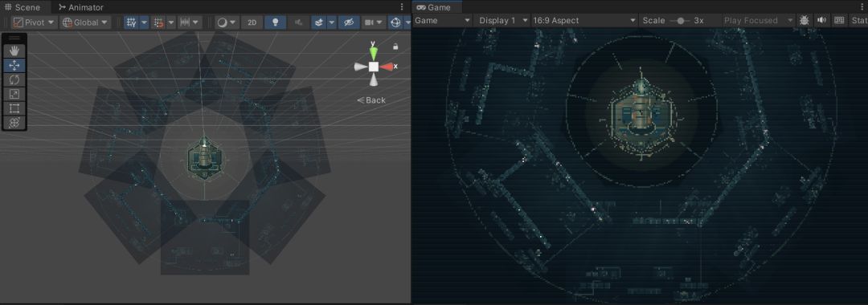This screenshot has height=305, width=868.
Task: Mute audio in Game view
Action: click(x=821, y=20)
